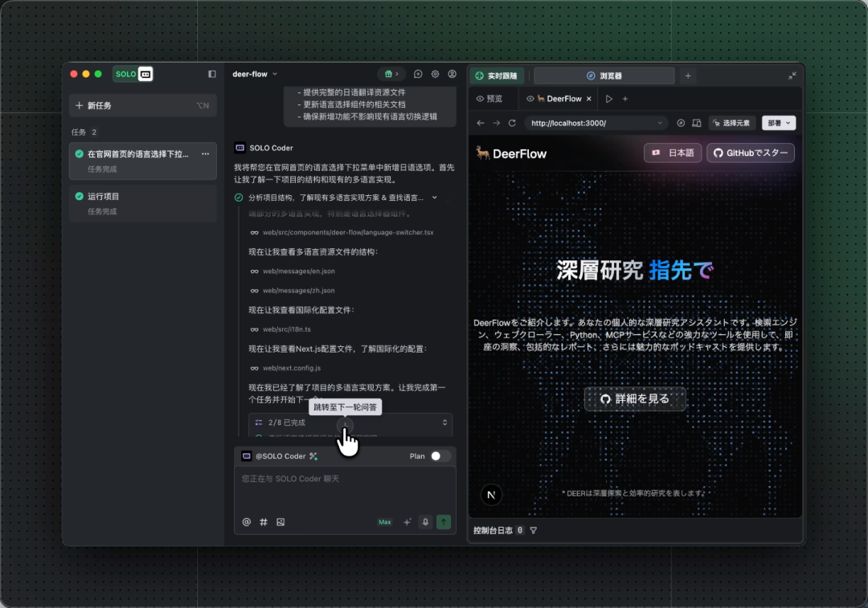868x608 pixels.
Task: Select the DeerFlow browser tab
Action: click(x=558, y=99)
